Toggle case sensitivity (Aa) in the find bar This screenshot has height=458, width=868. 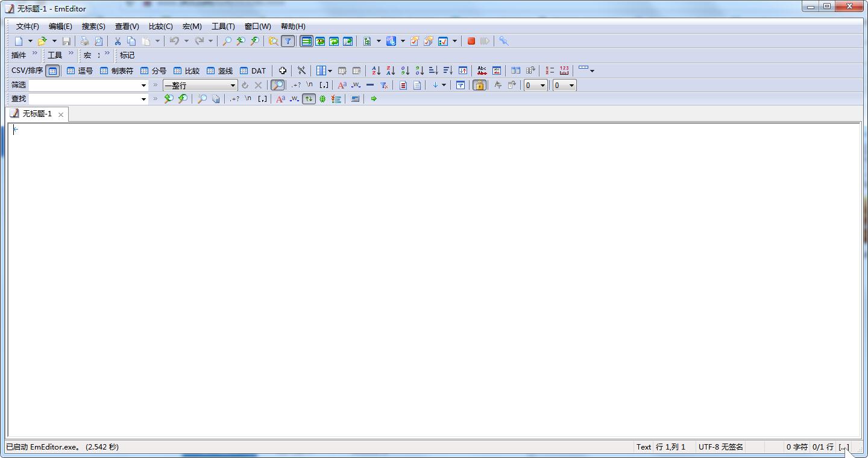tap(280, 99)
